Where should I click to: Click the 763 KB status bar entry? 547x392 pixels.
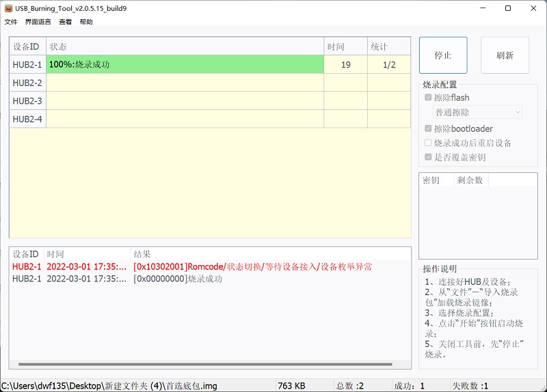coord(292,386)
